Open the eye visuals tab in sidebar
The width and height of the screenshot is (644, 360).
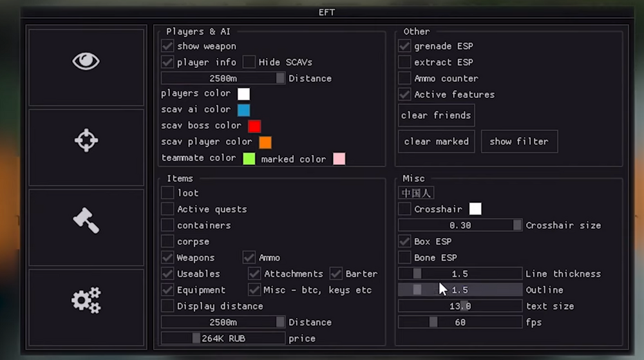tap(86, 68)
